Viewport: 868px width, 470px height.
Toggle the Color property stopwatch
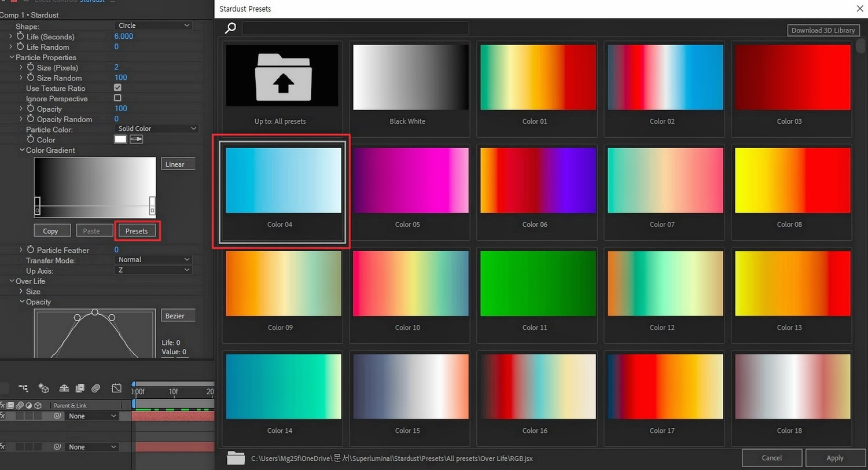31,140
